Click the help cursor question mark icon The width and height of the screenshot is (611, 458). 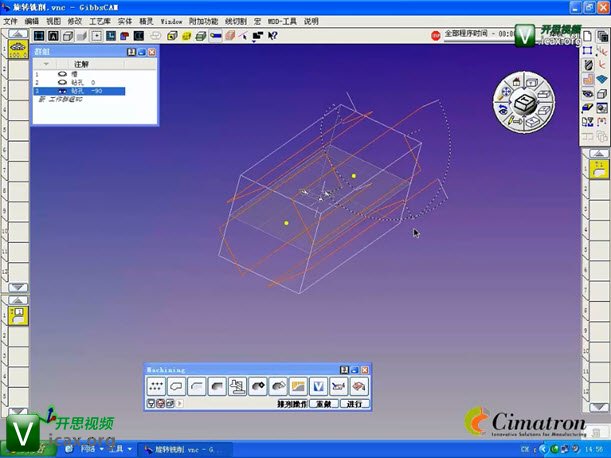point(272,36)
